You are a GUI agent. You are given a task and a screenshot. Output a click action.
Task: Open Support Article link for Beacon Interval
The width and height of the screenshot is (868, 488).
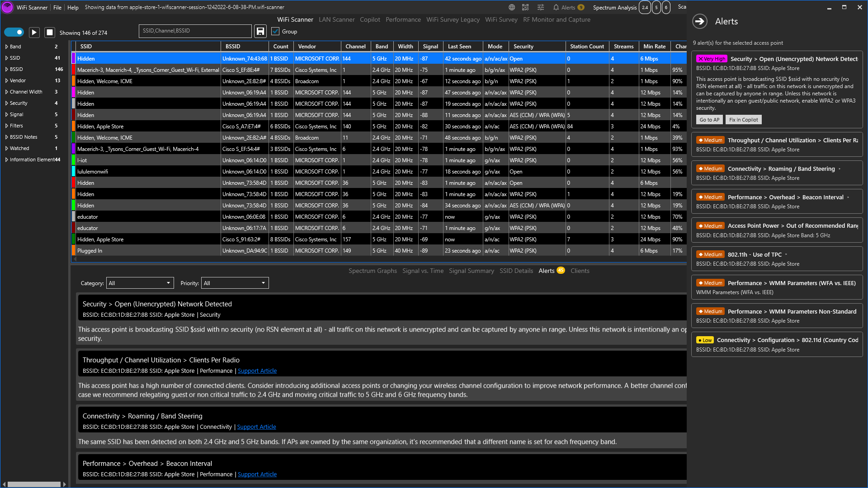(x=257, y=474)
